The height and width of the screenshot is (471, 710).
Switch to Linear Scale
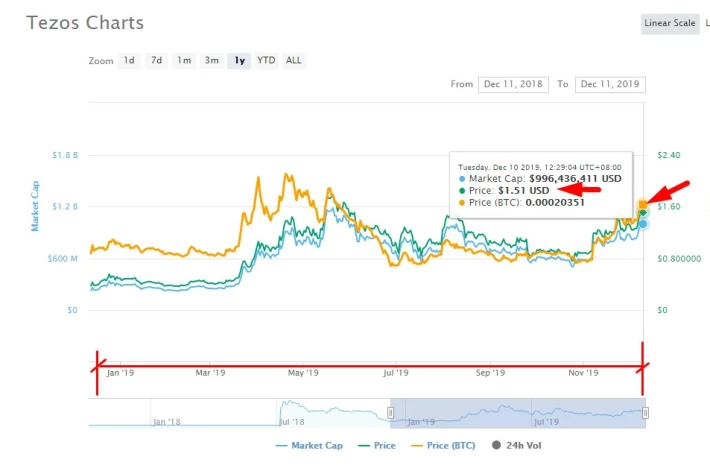pyautogui.click(x=670, y=24)
